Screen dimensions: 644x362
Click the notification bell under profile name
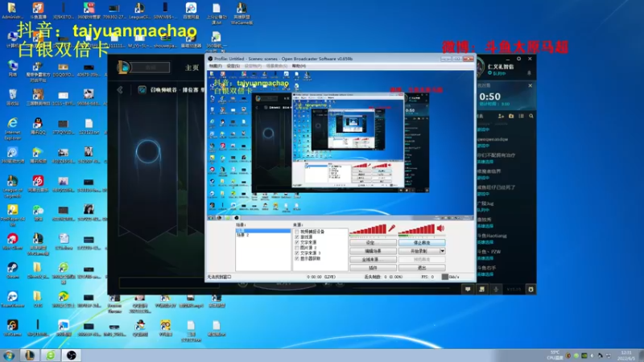[x=529, y=73]
